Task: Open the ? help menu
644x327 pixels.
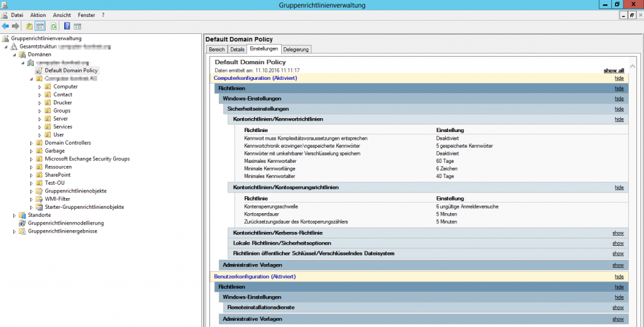Action: (103, 15)
